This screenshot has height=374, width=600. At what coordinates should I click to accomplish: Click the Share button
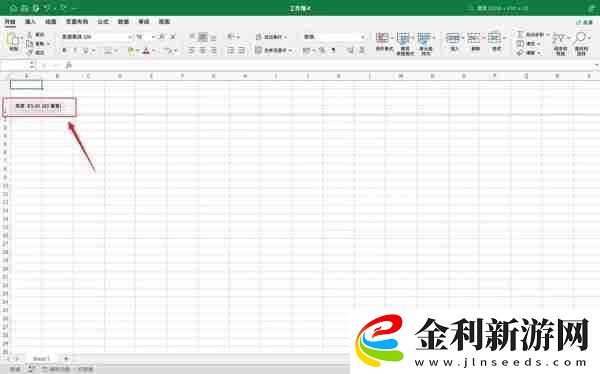coord(584,23)
